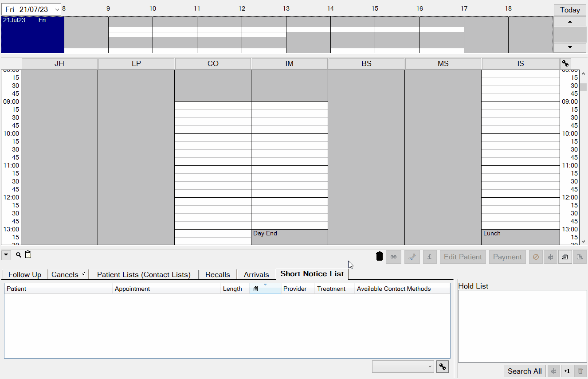
Task: Click the +1 button under Hold List
Action: (567, 371)
